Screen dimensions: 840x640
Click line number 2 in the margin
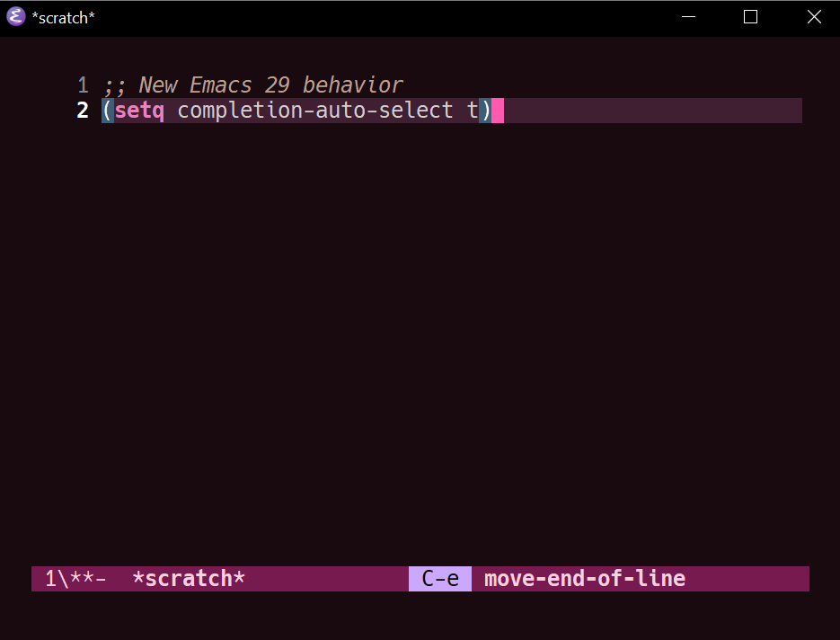(x=83, y=111)
